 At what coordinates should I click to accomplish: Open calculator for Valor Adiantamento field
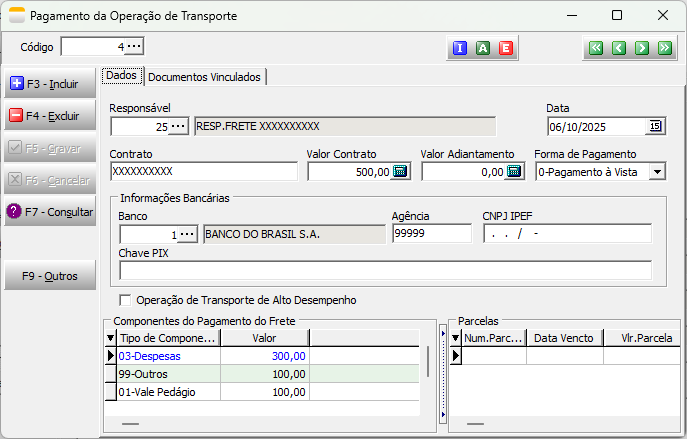(x=514, y=172)
